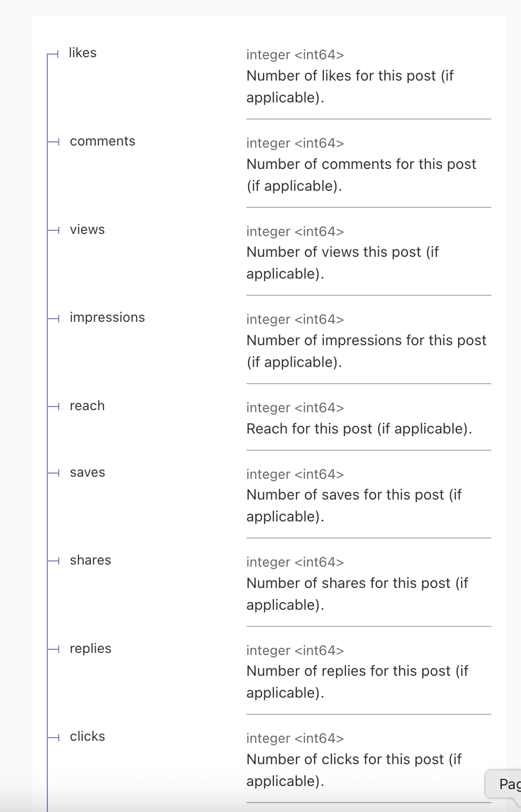Select the saves property in the tree
Image resolution: width=521 pixels, height=812 pixels.
pyautogui.click(x=87, y=473)
